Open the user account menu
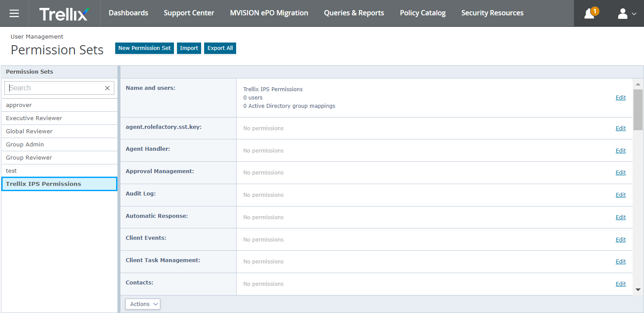 627,14
